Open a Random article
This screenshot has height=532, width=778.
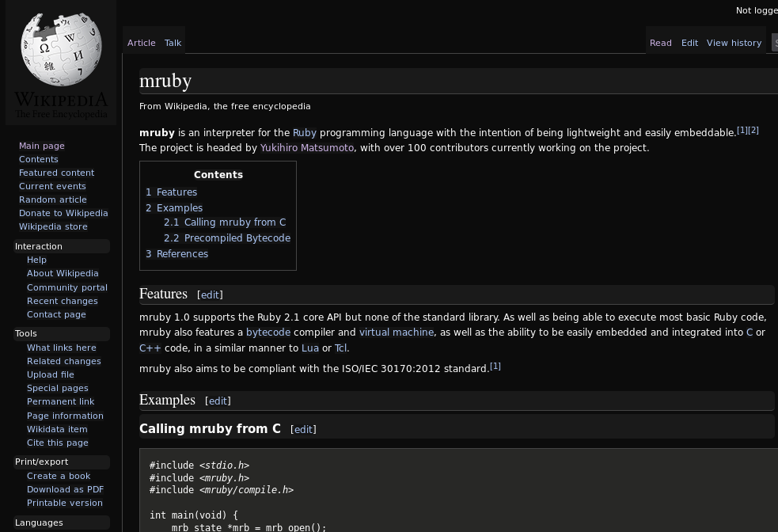point(53,199)
